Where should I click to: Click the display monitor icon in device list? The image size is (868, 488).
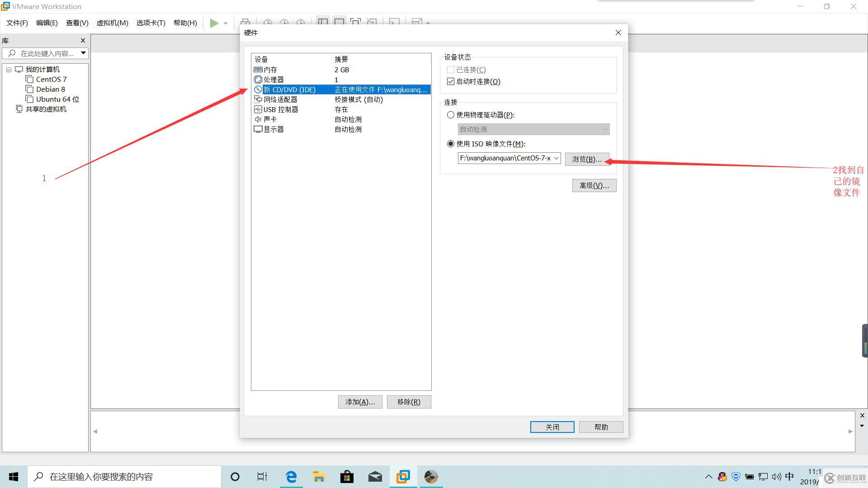[x=258, y=129]
